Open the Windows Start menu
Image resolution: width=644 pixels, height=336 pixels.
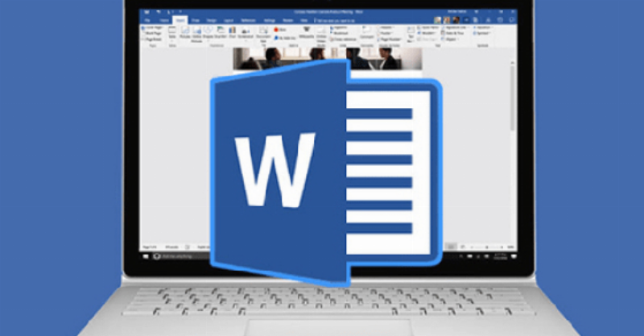[x=146, y=256]
